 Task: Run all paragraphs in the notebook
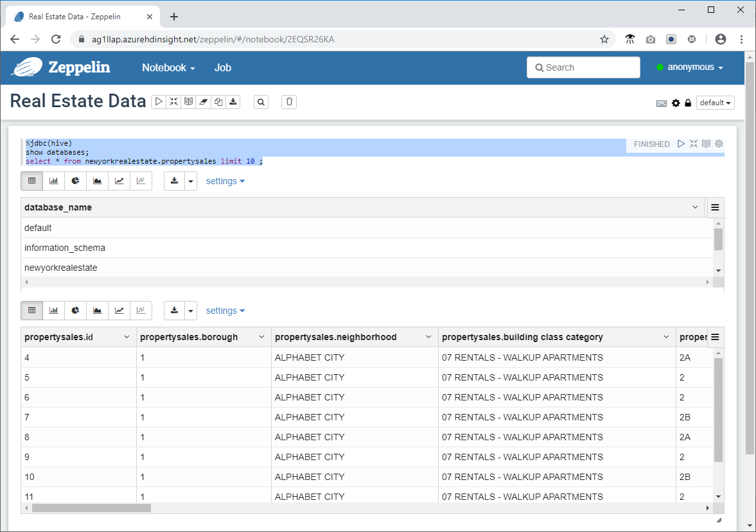[x=158, y=101]
